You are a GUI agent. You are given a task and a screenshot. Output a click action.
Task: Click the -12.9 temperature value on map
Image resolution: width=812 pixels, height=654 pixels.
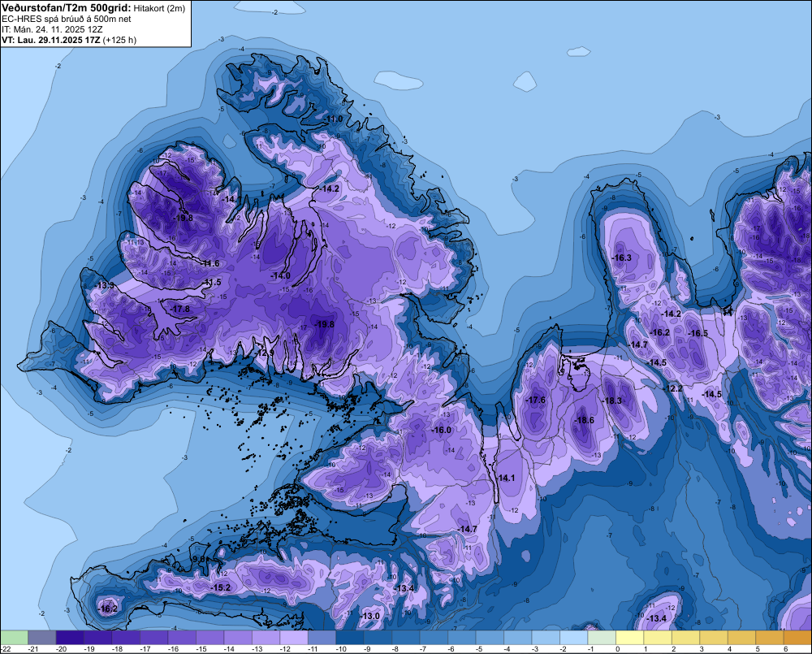point(265,353)
